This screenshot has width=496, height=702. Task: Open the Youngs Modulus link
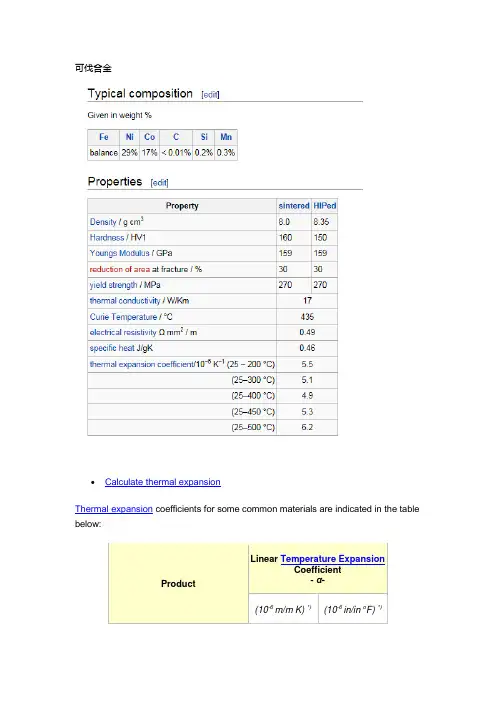coord(120,253)
